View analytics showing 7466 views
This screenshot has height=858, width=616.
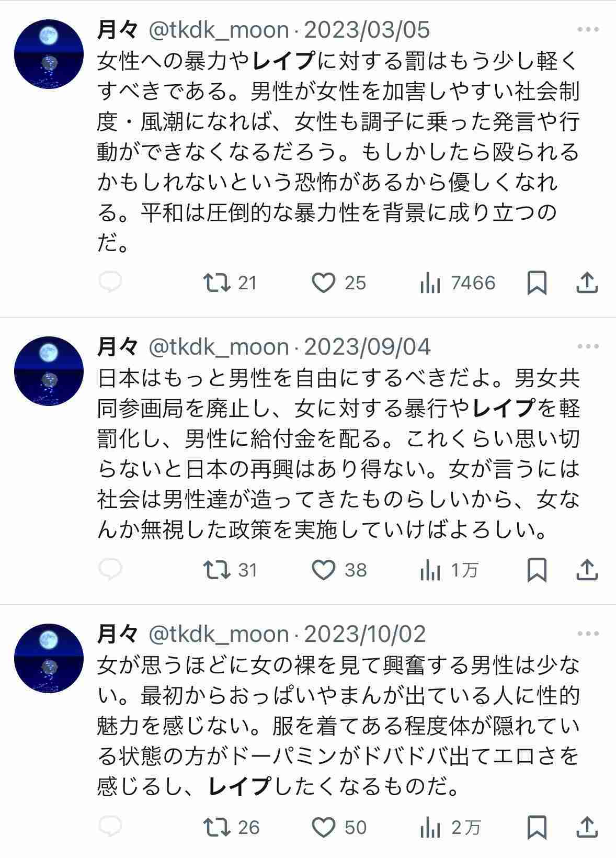(458, 283)
